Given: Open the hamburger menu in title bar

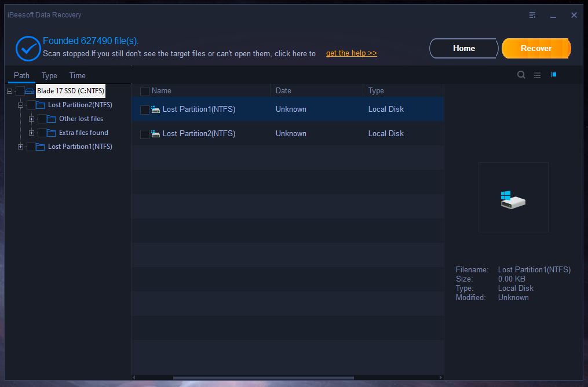Looking at the screenshot, I should click(532, 15).
